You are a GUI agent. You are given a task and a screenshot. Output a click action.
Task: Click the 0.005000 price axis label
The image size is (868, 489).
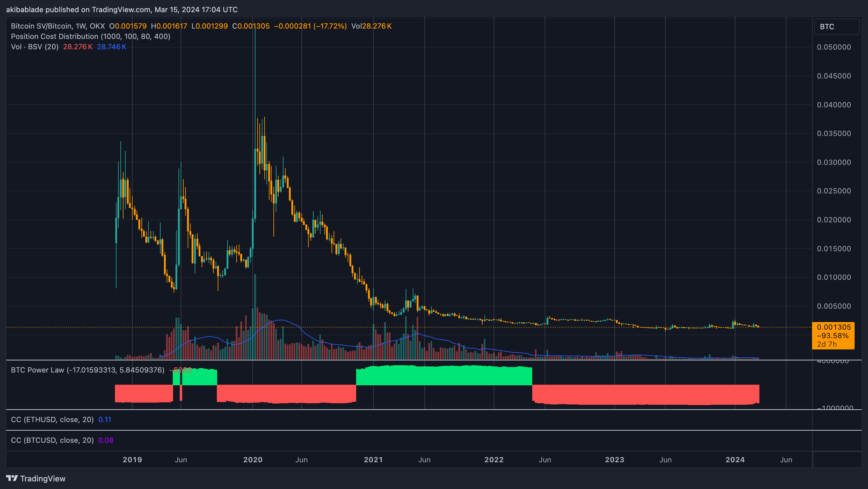pos(834,306)
